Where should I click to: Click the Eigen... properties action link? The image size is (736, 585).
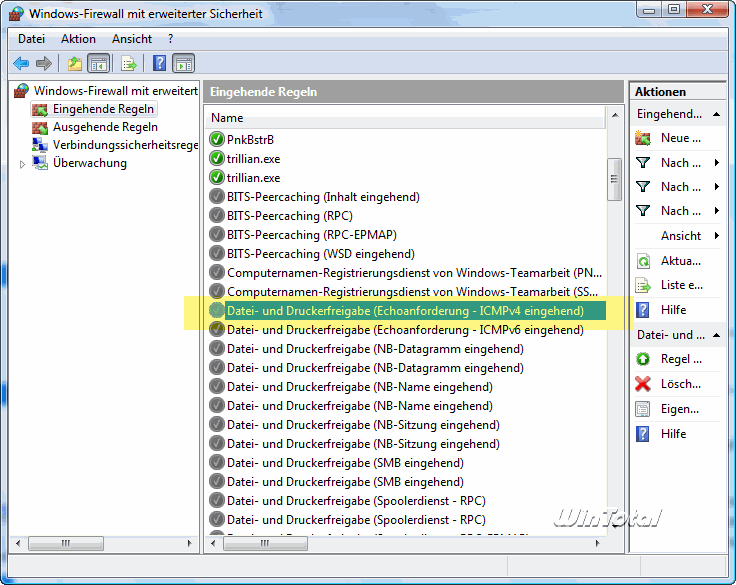click(x=680, y=409)
